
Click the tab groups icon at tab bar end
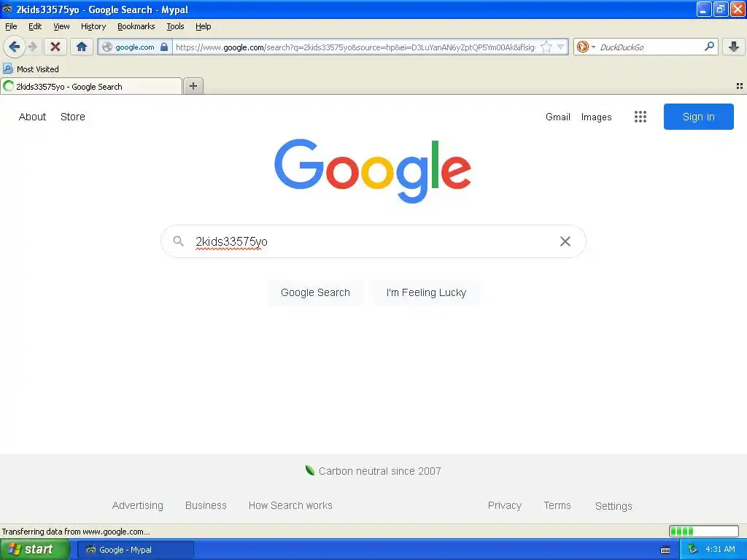(x=740, y=86)
